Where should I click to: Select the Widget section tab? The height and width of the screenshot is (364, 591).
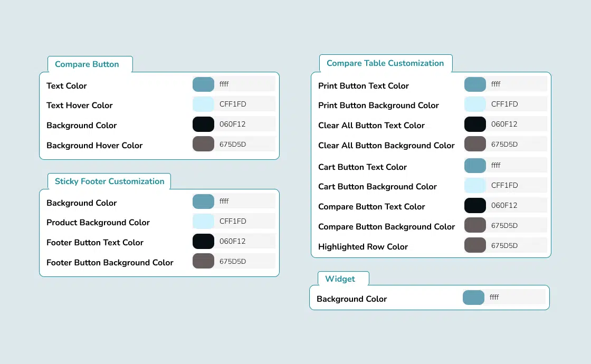pos(340,279)
